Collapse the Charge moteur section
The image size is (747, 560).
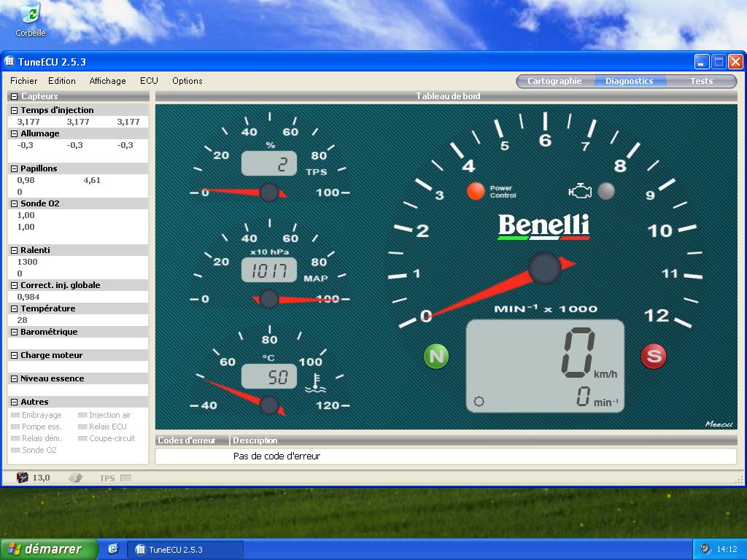15,356
